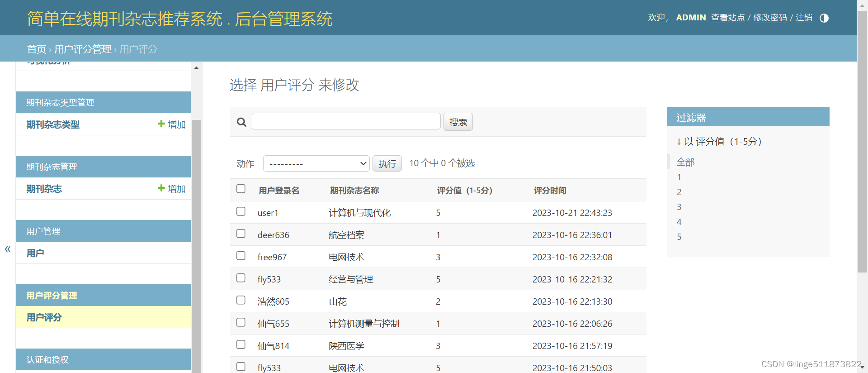Image resolution: width=868 pixels, height=373 pixels.
Task: Click the sidebar vertical scrollbar thumb
Action: 196,246
